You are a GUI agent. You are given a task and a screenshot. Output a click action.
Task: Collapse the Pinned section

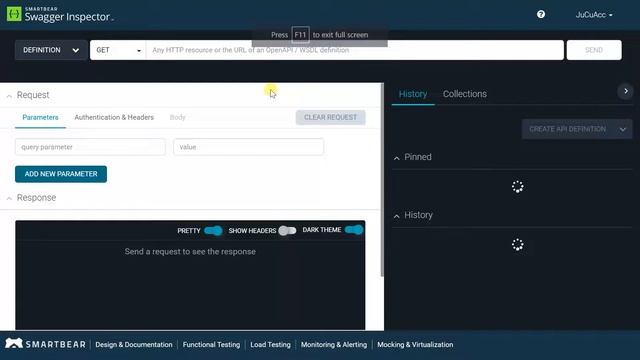coord(396,158)
